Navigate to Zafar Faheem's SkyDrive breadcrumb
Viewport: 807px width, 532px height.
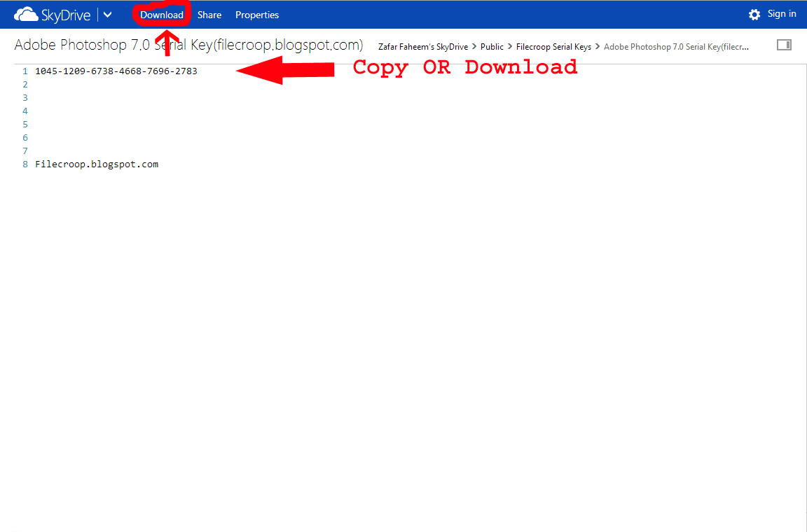tap(422, 46)
